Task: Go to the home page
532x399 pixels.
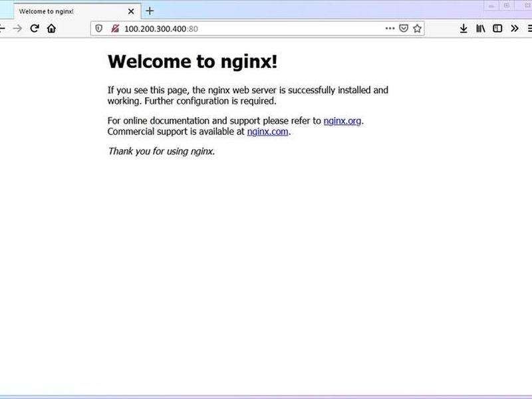Action: tap(51, 29)
